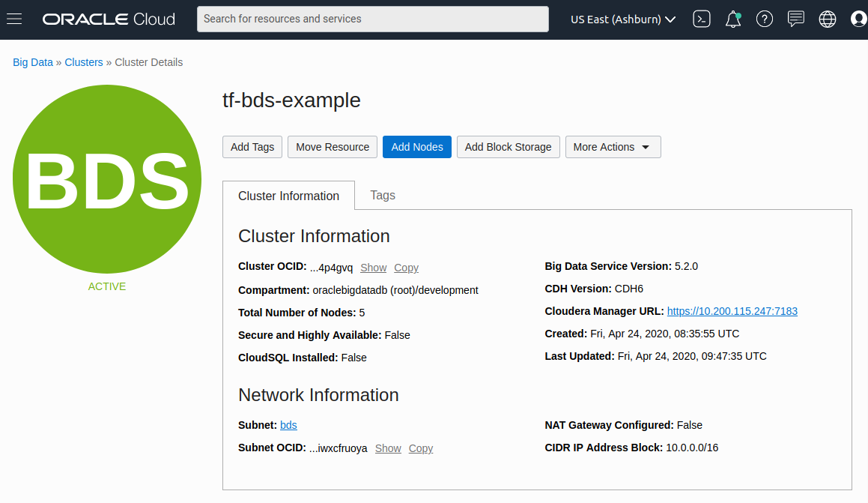Image resolution: width=868 pixels, height=503 pixels.
Task: Copy the Subnet OCID
Action: tap(420, 448)
